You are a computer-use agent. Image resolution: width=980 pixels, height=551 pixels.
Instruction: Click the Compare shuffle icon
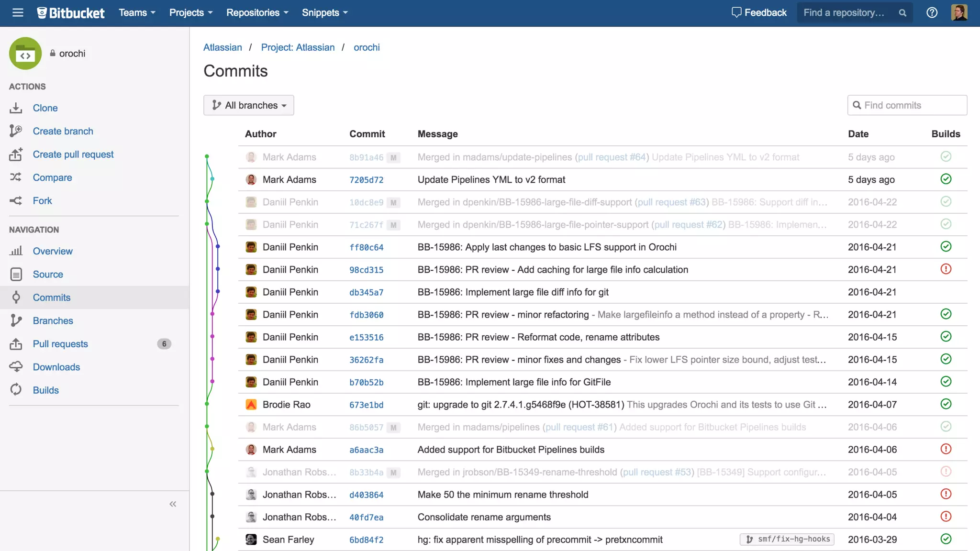[x=16, y=177]
